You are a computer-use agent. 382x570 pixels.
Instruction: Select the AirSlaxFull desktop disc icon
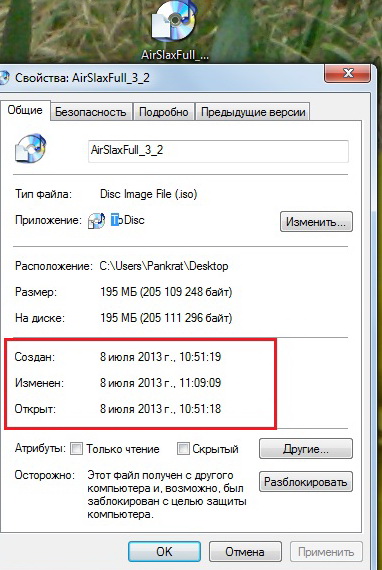(174, 22)
